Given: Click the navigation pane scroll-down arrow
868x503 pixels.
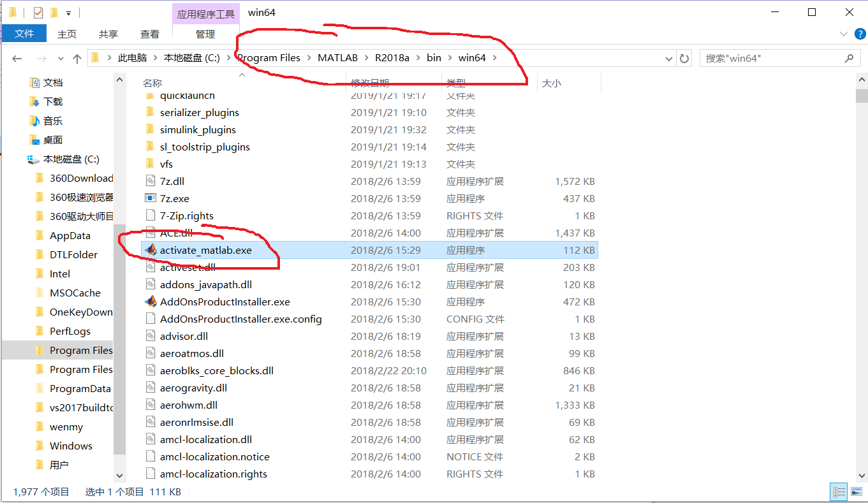Looking at the screenshot, I should 119,475.
